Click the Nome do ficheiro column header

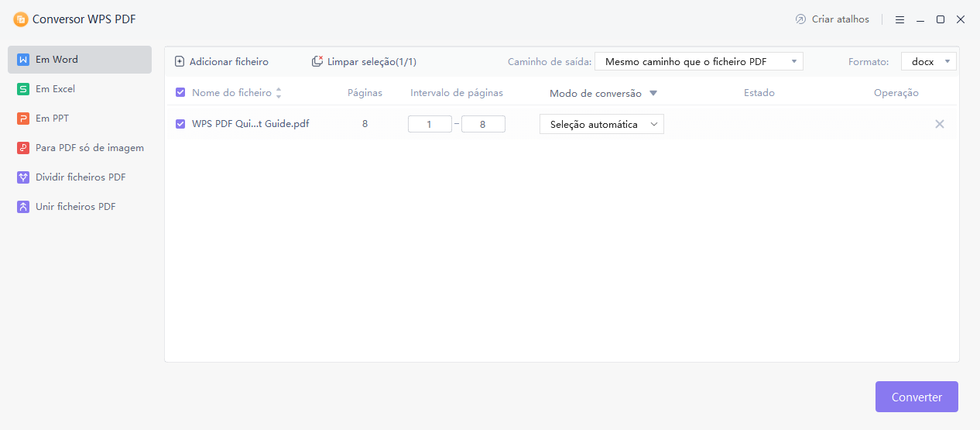tap(231, 93)
